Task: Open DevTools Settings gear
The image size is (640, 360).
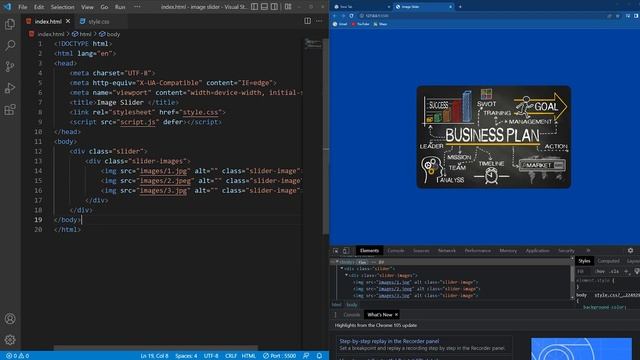Action: 630,251
